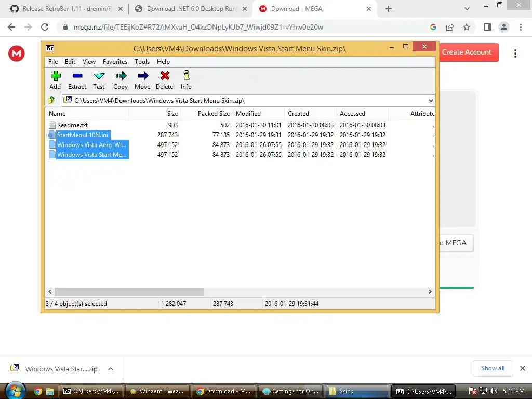
Task: Click the Add toolbar icon in 7-Zip
Action: (55, 76)
